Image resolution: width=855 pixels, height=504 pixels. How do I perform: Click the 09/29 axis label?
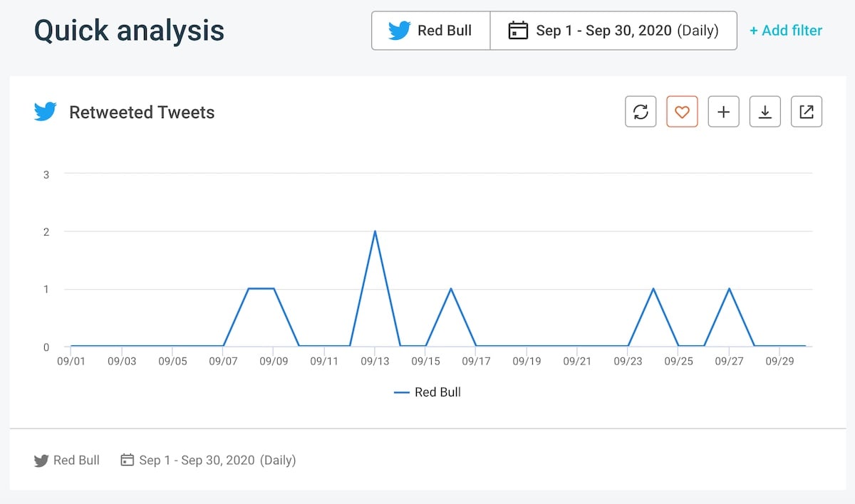[x=780, y=361]
